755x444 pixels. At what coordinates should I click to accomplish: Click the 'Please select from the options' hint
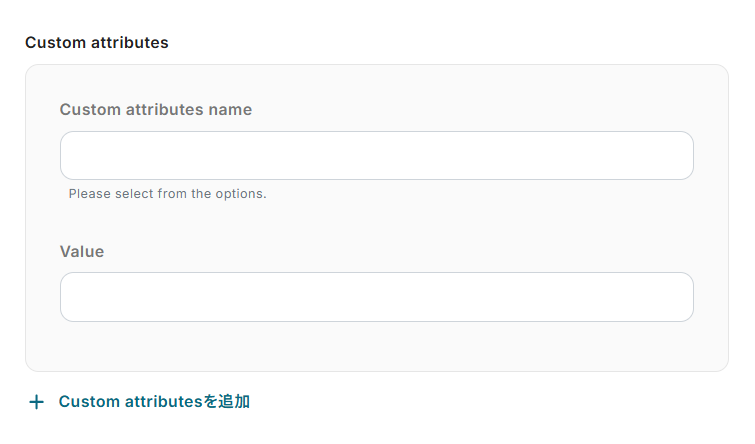(167, 194)
